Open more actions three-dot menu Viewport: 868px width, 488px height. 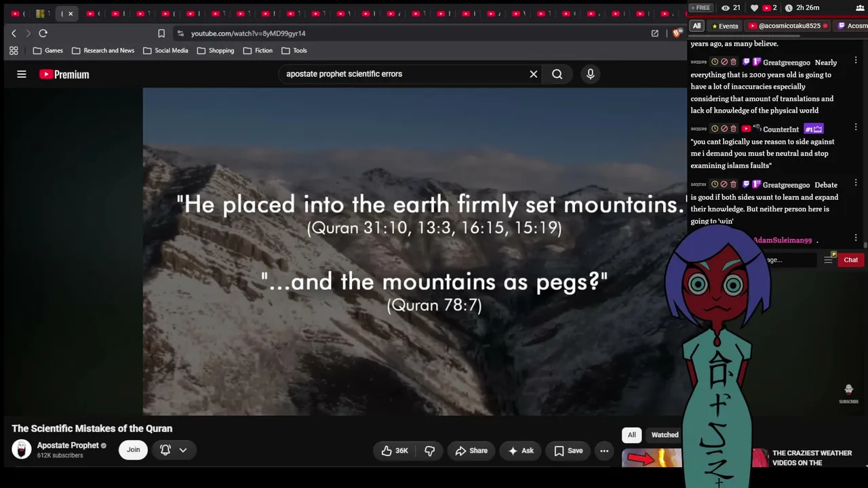click(604, 451)
